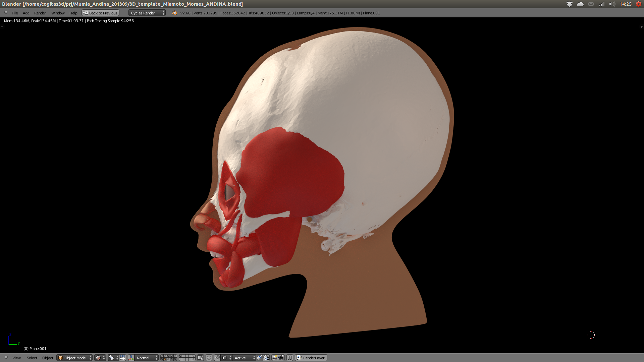Click the Blender logo icon in header
The image size is (644, 362).
(x=174, y=13)
